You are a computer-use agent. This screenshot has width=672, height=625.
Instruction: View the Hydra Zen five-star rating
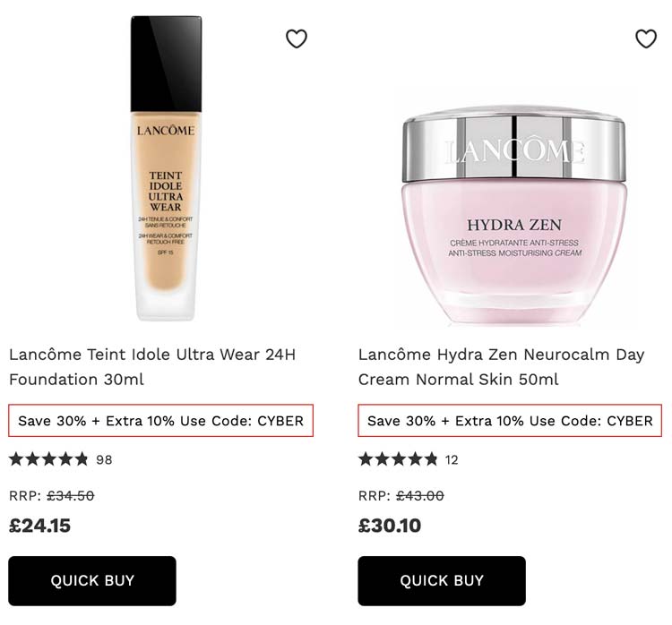tap(398, 459)
